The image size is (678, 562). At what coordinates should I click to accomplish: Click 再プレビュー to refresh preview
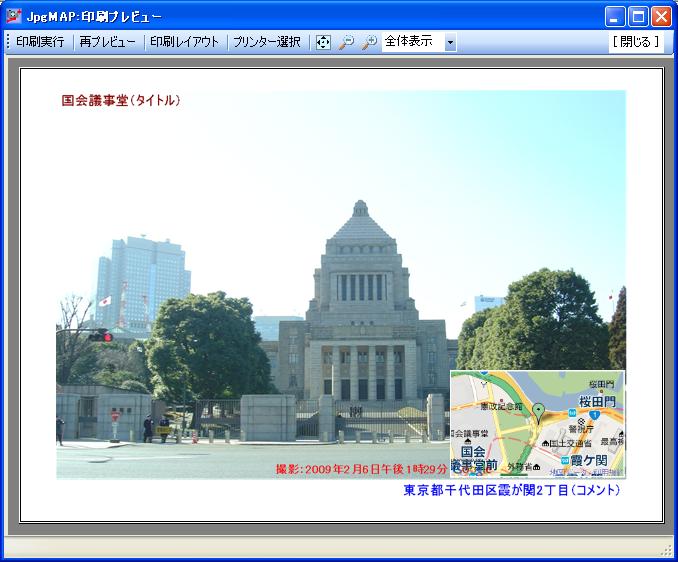coord(108,42)
